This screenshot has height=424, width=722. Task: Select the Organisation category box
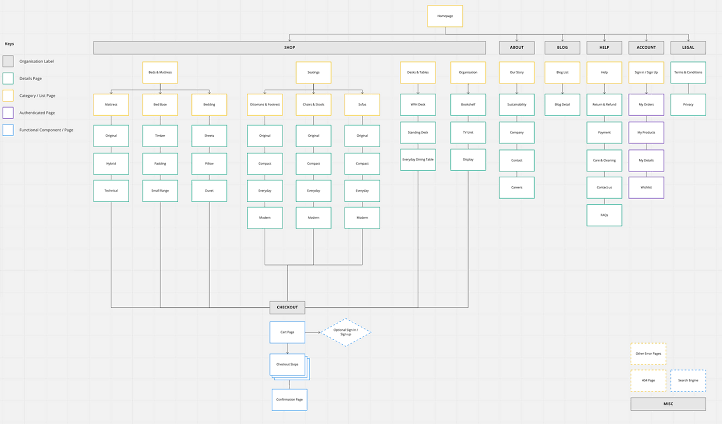[468, 73]
